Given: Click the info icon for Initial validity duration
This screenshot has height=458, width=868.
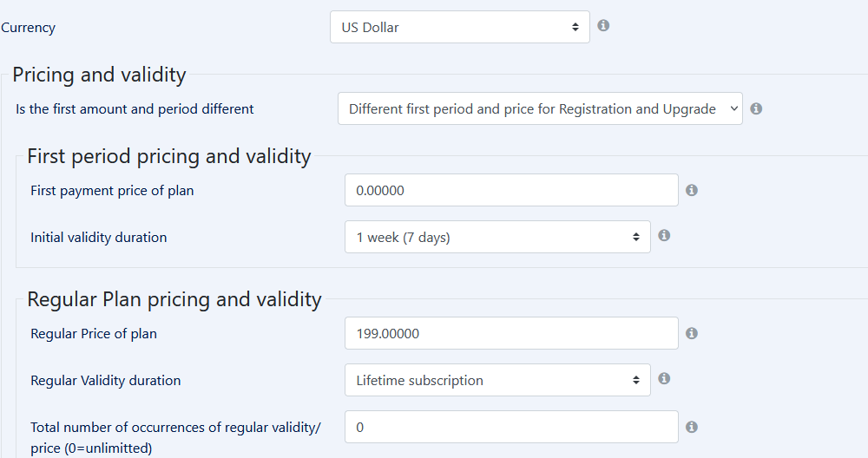Looking at the screenshot, I should [664, 235].
